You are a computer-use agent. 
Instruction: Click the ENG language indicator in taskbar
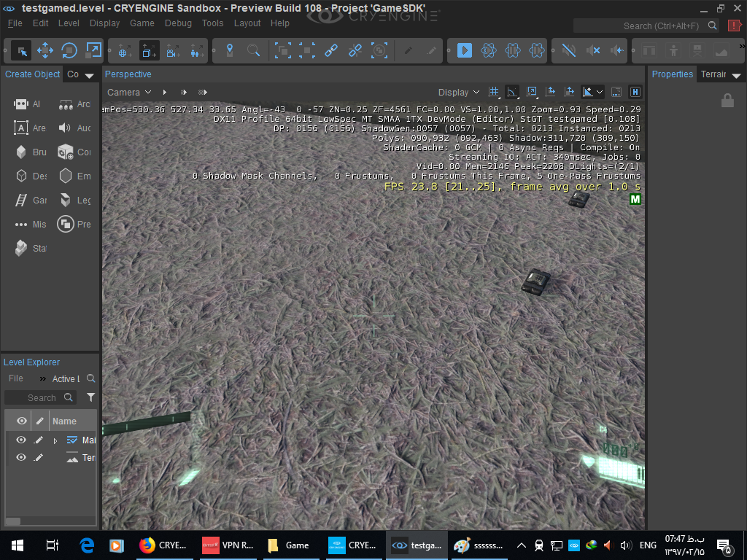[x=648, y=545]
